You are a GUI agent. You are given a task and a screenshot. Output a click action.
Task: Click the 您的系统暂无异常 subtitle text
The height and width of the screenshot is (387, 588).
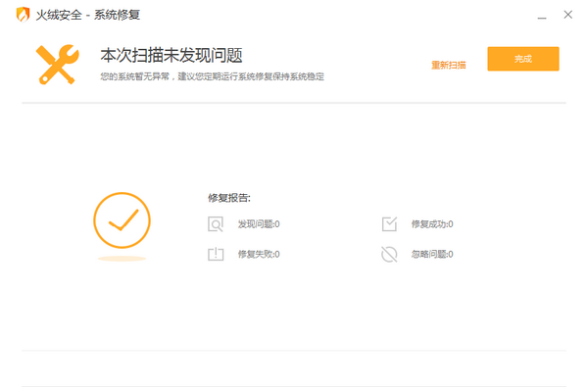(x=212, y=76)
